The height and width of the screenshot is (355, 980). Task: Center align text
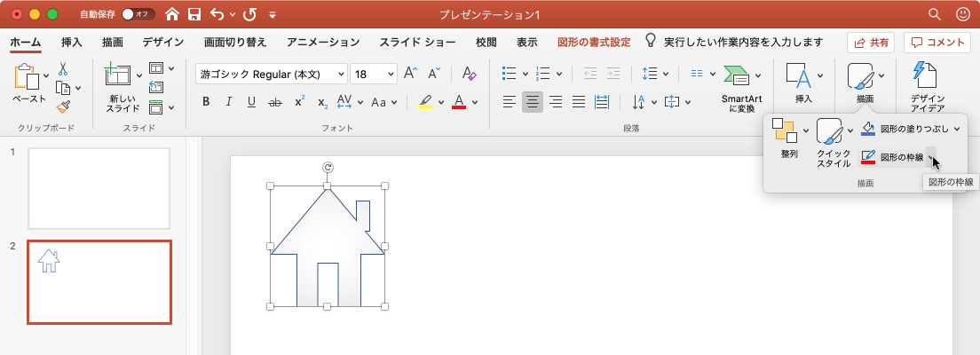click(x=533, y=102)
